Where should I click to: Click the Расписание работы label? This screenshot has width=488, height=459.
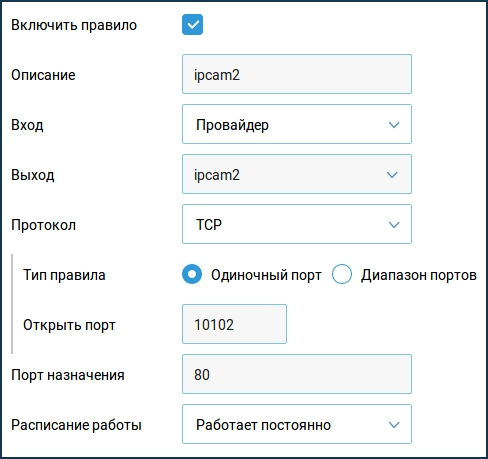77,425
